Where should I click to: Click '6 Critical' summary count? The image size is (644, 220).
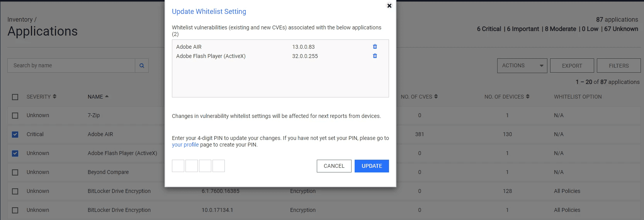[x=489, y=29]
